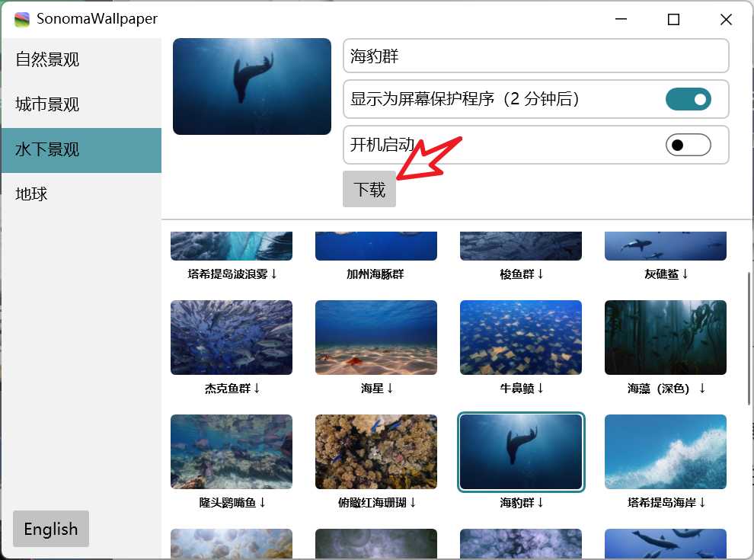Enable the 开机启动 switch
754x560 pixels.
pos(689,145)
